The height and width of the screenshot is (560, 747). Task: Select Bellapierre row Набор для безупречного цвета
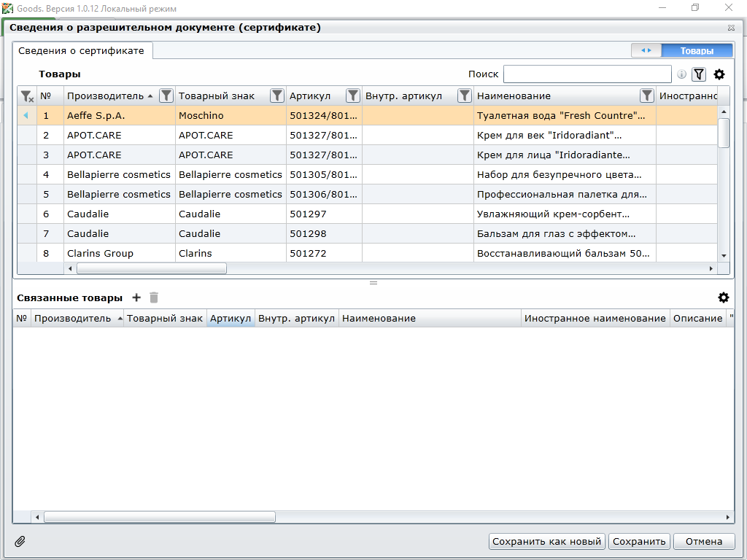click(x=368, y=175)
